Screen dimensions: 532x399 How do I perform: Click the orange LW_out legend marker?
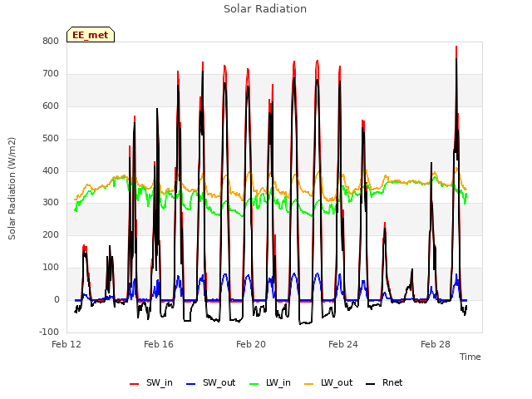(x=309, y=384)
